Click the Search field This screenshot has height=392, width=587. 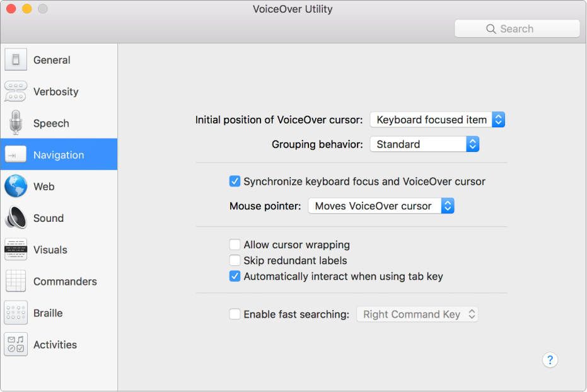[516, 29]
